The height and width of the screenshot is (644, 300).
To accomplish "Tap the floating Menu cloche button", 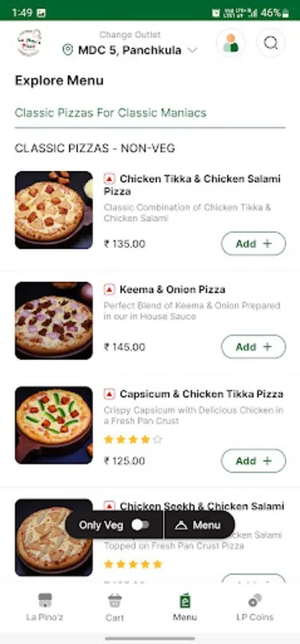I will (199, 525).
